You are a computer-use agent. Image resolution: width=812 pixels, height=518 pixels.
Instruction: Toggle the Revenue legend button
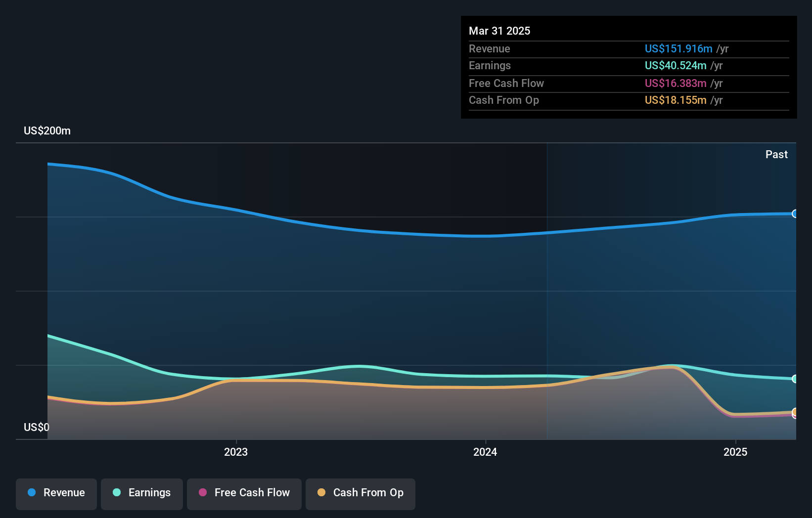point(56,494)
